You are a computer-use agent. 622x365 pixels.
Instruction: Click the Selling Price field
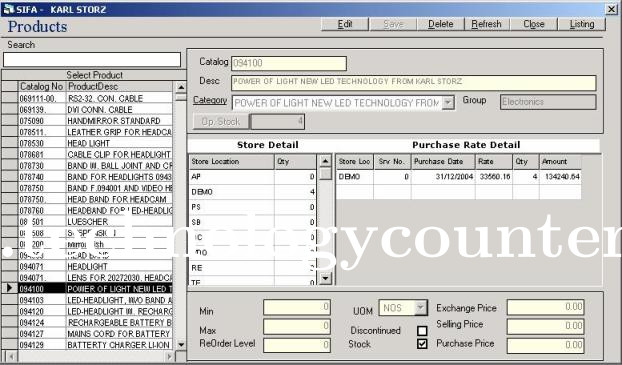click(x=545, y=326)
